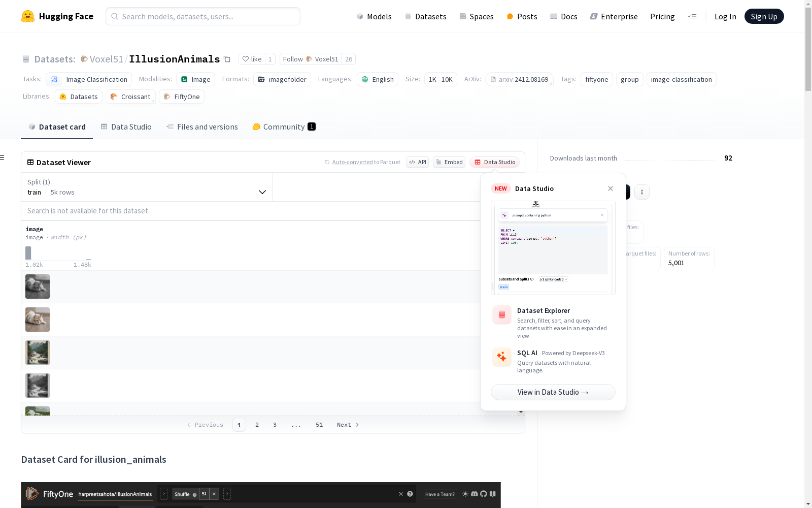Select the imagefolder format tag
Viewport: 812px width, 508px height.
(282, 79)
